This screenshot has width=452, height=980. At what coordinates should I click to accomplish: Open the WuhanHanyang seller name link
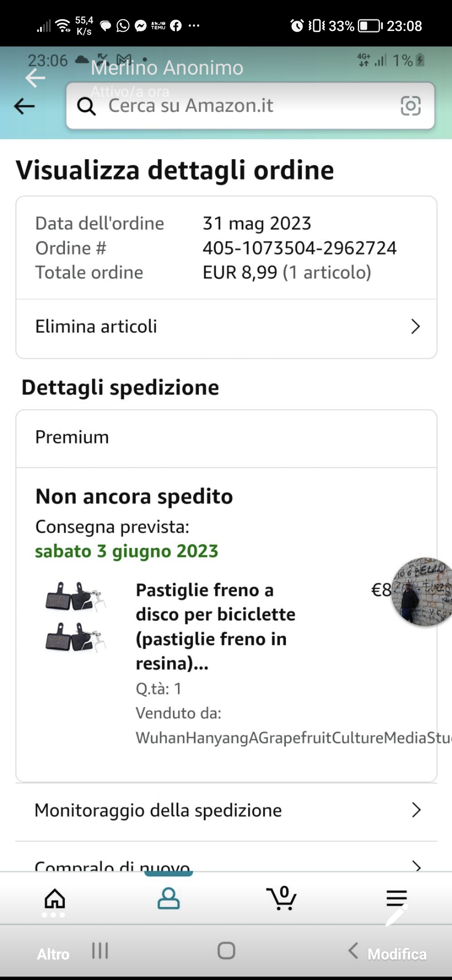click(293, 738)
